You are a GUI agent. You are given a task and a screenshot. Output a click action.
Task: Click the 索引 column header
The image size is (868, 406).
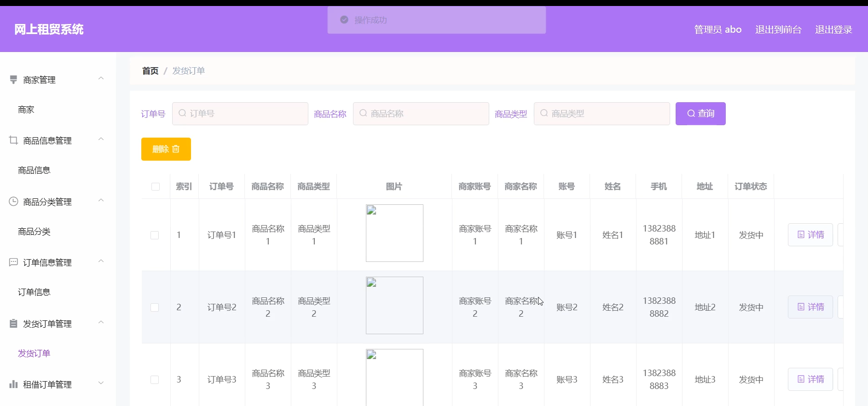coord(184,186)
